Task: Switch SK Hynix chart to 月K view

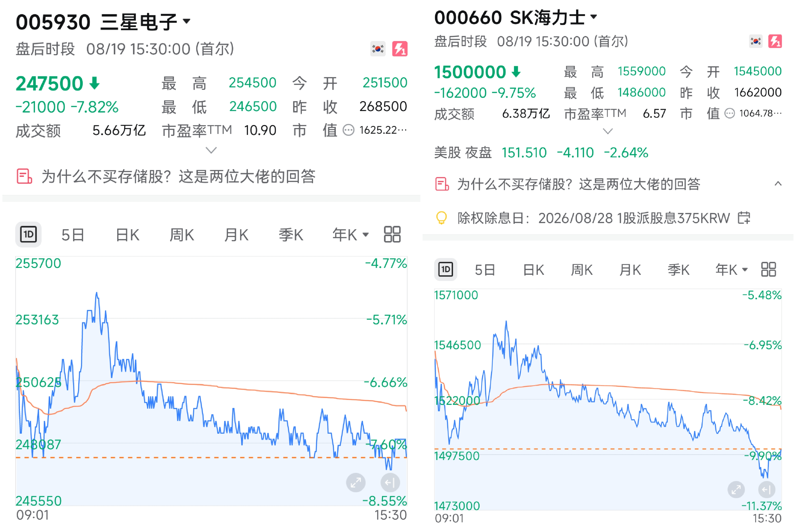Action: 630,270
